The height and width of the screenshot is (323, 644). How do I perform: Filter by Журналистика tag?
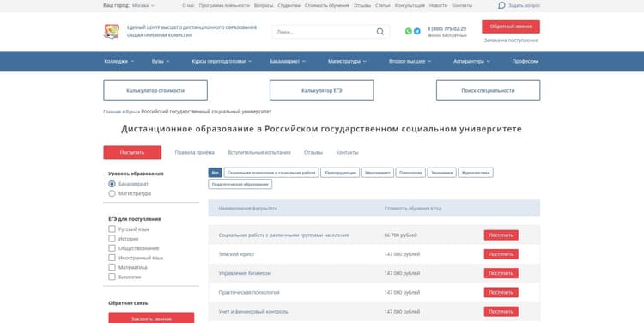tap(476, 173)
